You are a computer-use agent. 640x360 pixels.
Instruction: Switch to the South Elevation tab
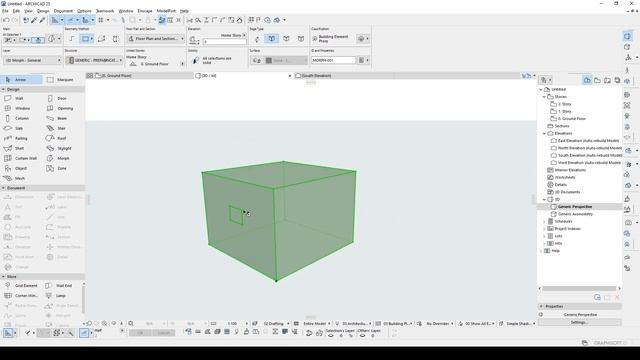coord(343,76)
